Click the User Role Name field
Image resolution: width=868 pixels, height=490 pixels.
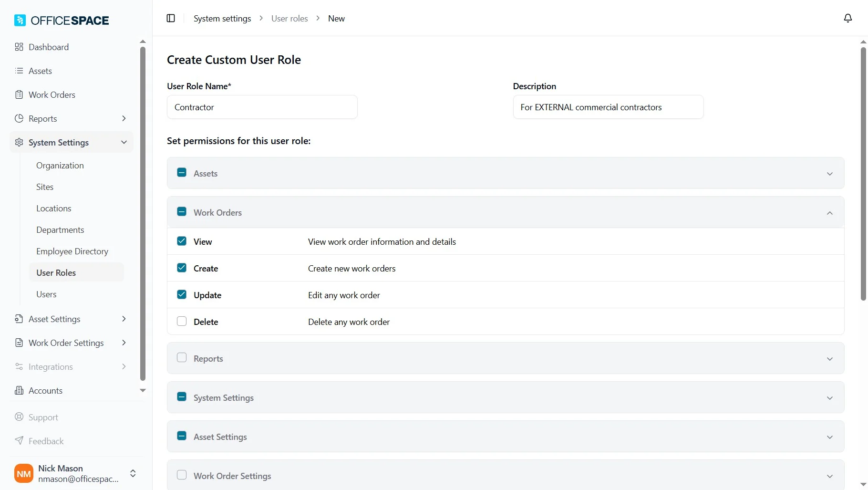tap(262, 107)
